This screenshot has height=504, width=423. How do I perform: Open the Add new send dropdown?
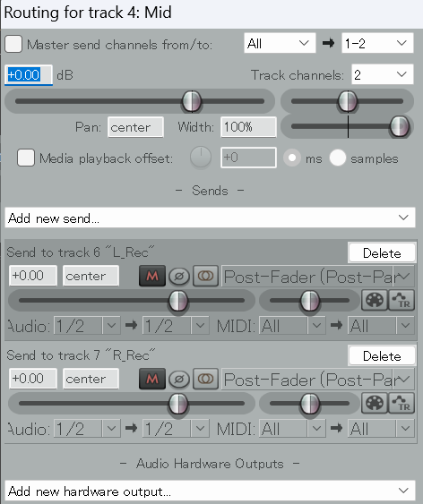pos(210,218)
